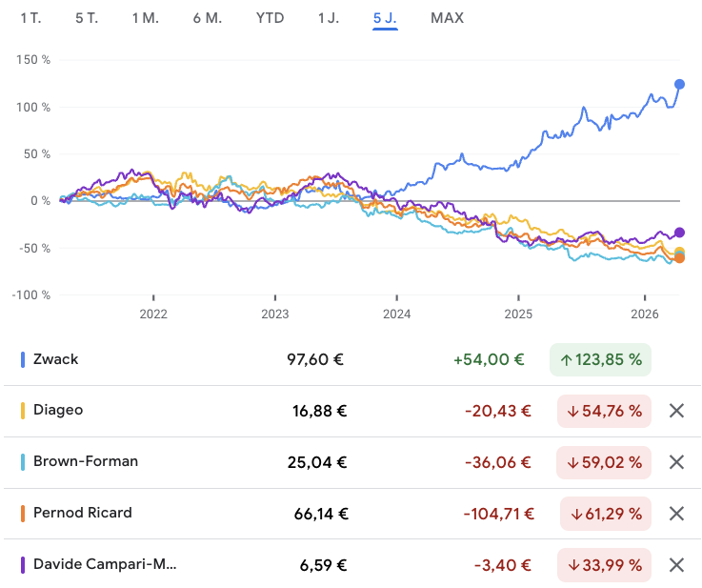Click the 150 % axis label

[33, 60]
